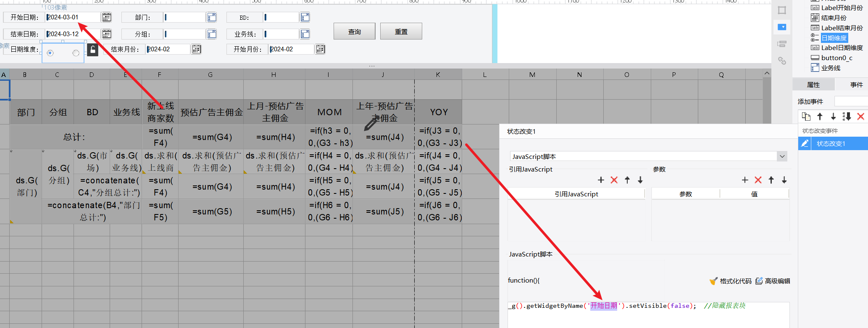Click the widget hierarchy icon in the side strip
The height and width of the screenshot is (328, 868).
(782, 44)
